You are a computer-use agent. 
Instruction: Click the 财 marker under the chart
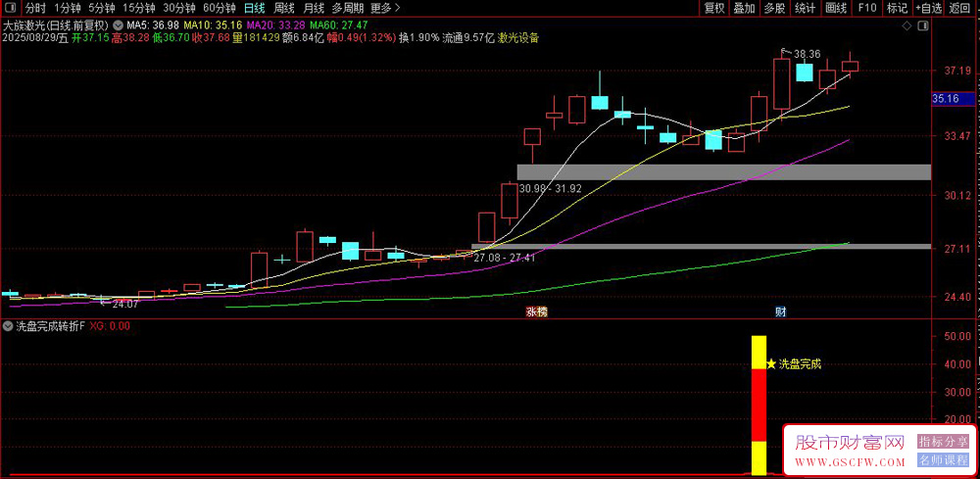(781, 311)
